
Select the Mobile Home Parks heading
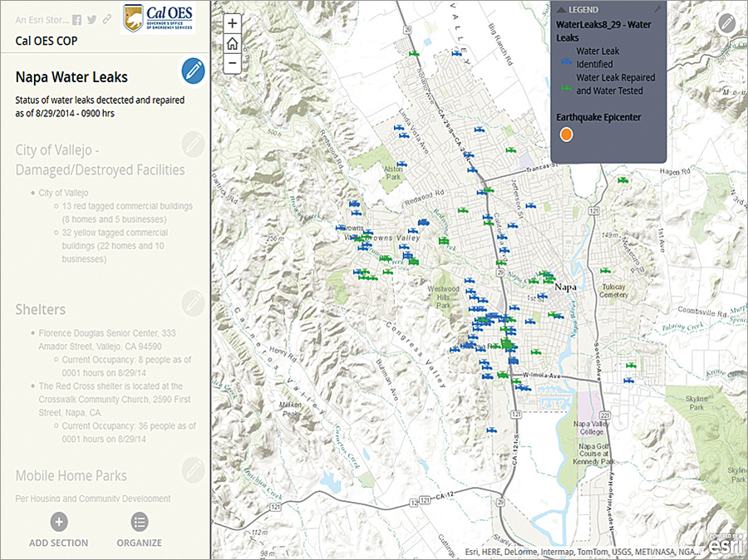click(71, 475)
